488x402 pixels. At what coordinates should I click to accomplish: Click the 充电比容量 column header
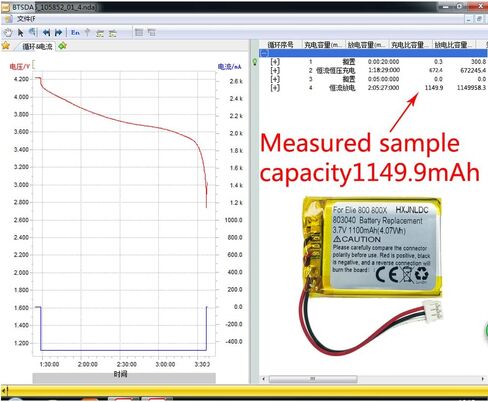[x=410, y=45]
